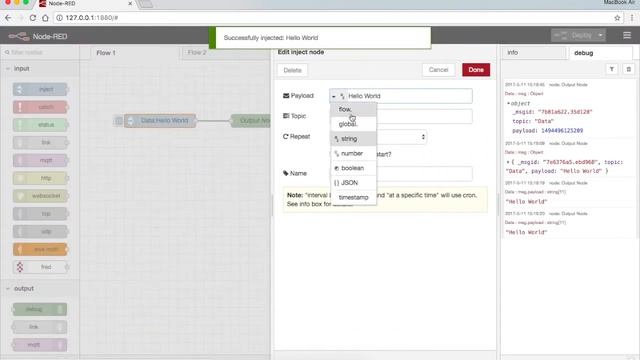The height and width of the screenshot is (360, 640).
Task: Collapse the output palette category
Action: [8, 289]
